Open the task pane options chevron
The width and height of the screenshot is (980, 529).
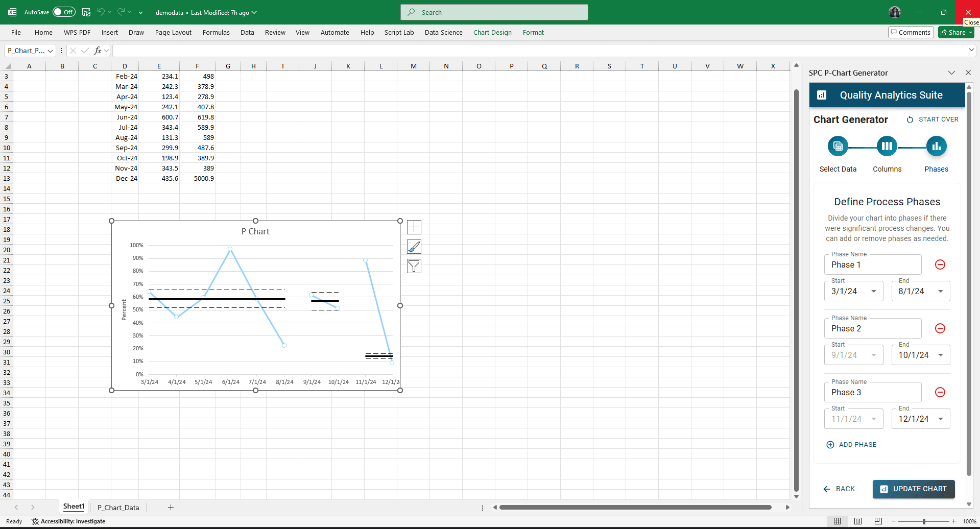(951, 73)
